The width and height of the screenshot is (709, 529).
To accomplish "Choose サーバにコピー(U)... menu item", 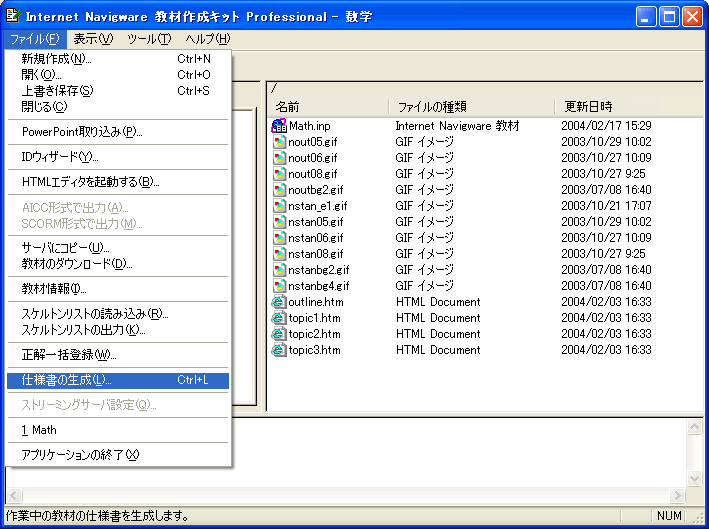I will pyautogui.click(x=118, y=248).
